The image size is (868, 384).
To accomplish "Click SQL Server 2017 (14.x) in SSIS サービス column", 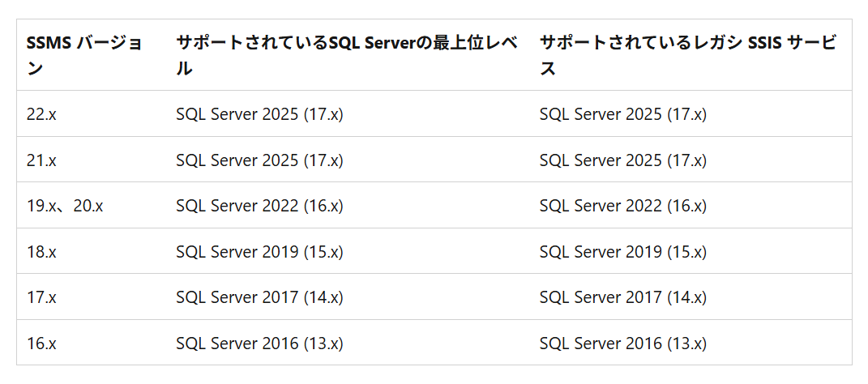I will (x=622, y=297).
